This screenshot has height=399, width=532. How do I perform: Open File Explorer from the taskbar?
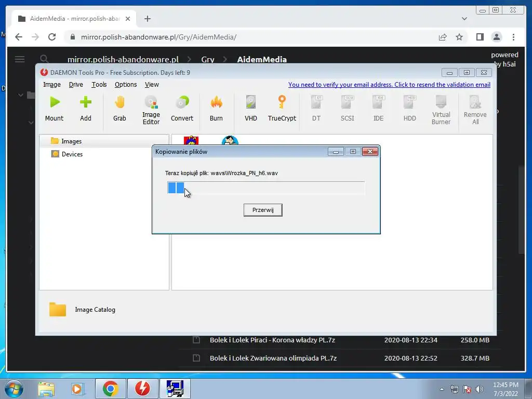pos(46,389)
